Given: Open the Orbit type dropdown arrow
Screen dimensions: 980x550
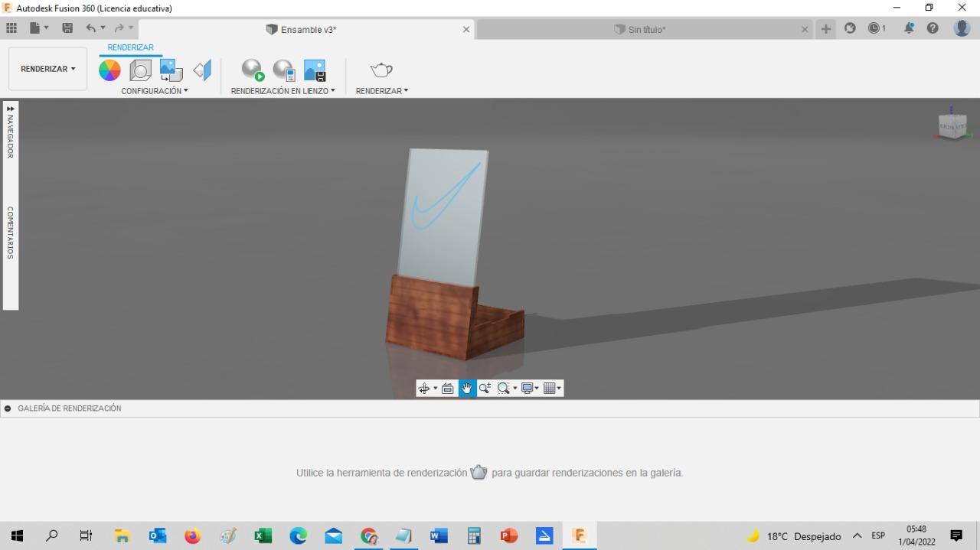Looking at the screenshot, I should pos(436,389).
